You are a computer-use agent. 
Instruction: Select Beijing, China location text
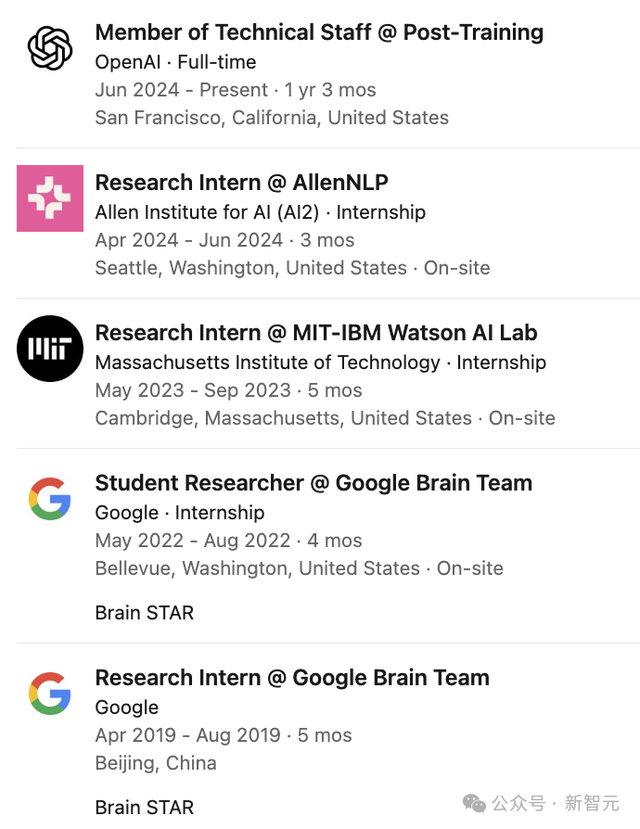click(x=156, y=763)
